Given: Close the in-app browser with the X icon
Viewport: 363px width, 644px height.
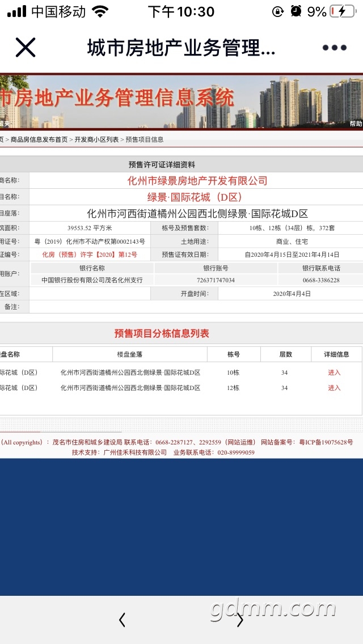Looking at the screenshot, I should pos(26,47).
